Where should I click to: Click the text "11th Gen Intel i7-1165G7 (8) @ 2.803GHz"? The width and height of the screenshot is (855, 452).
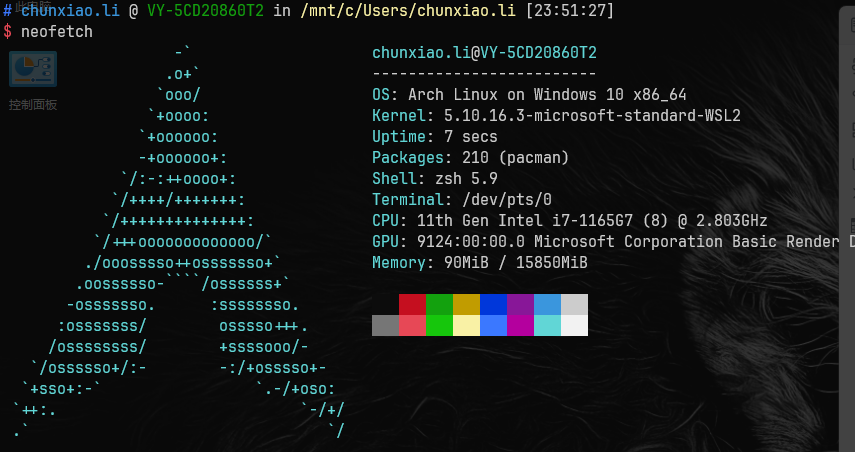click(x=592, y=221)
